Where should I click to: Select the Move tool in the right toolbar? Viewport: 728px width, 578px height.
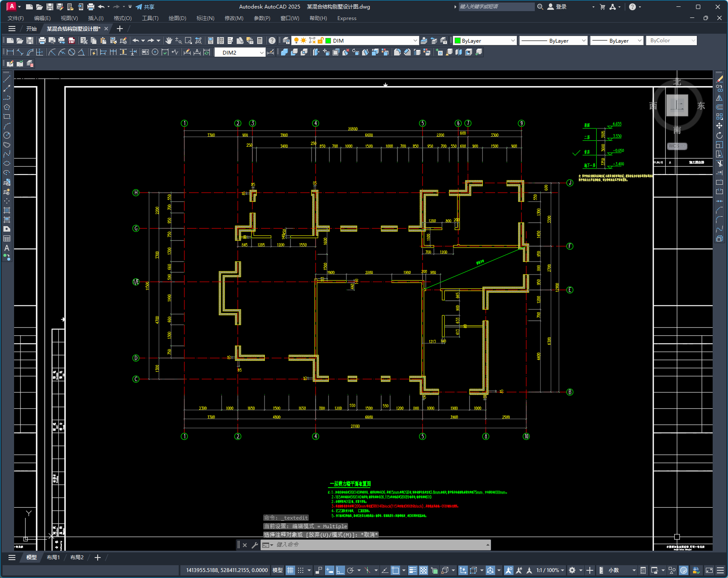click(x=719, y=126)
